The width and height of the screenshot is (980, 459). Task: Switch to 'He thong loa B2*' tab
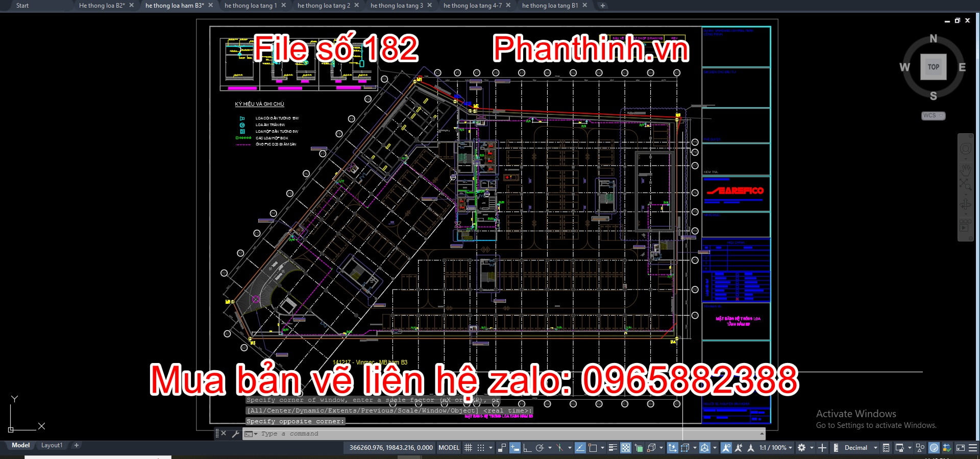pos(102,5)
